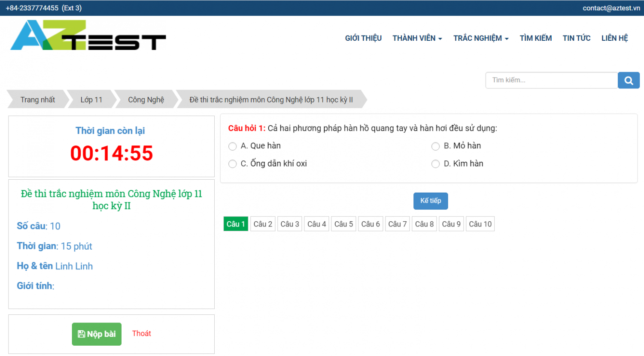Choose answer C. Ống dẫn khí oxi
Viewport: 644px width, 356px height.
coord(233,164)
